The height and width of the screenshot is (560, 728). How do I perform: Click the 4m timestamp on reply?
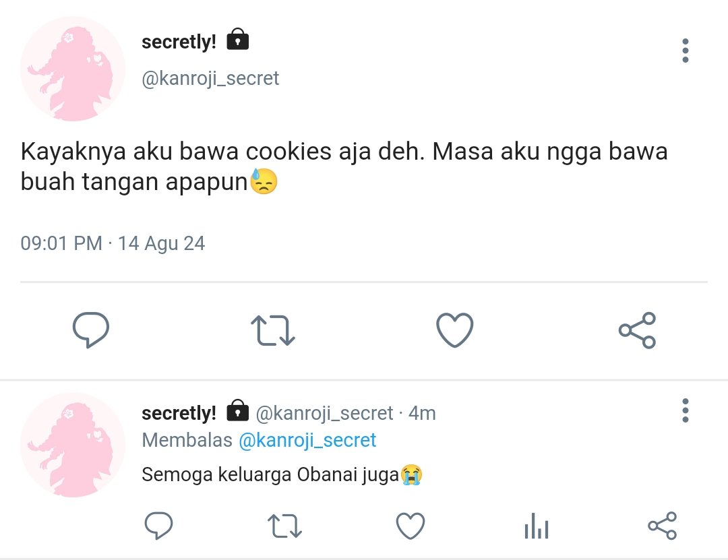click(x=422, y=413)
